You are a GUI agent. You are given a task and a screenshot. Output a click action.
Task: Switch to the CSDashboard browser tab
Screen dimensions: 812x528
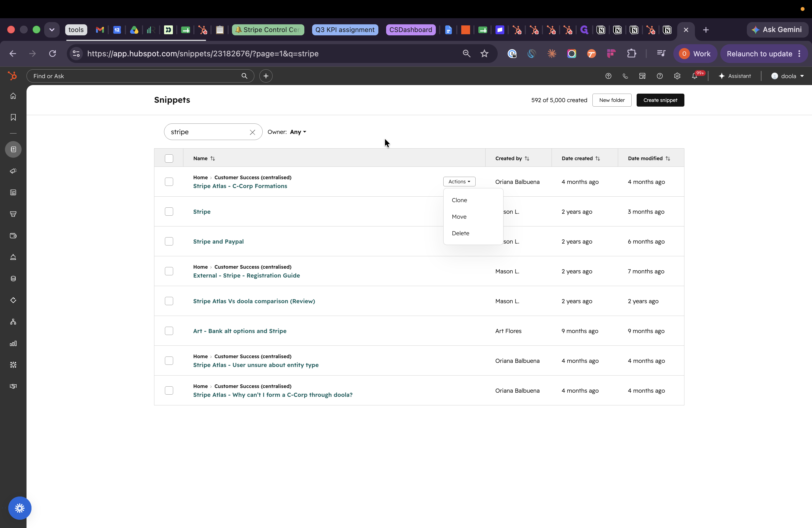tap(410, 30)
